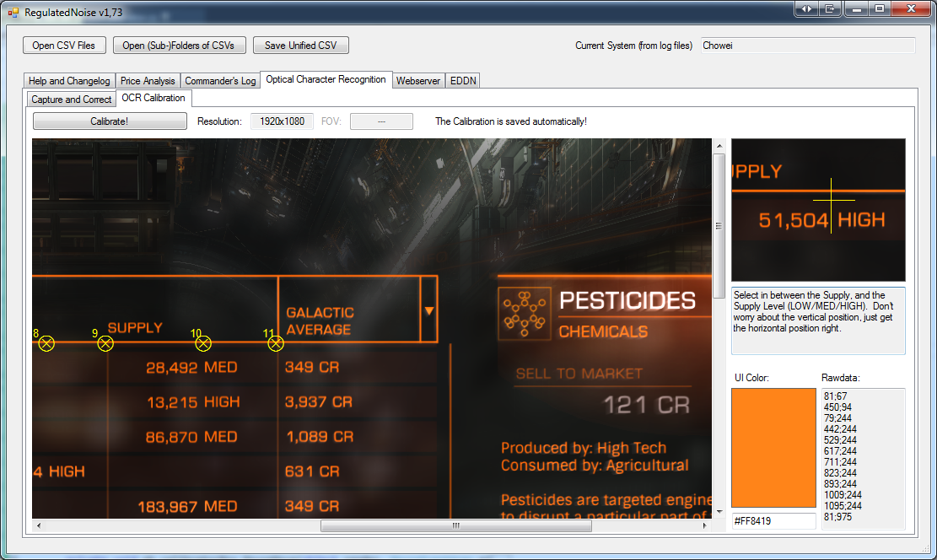Click the Resolution field showing 1920x1080
The height and width of the screenshot is (560, 937).
point(282,121)
